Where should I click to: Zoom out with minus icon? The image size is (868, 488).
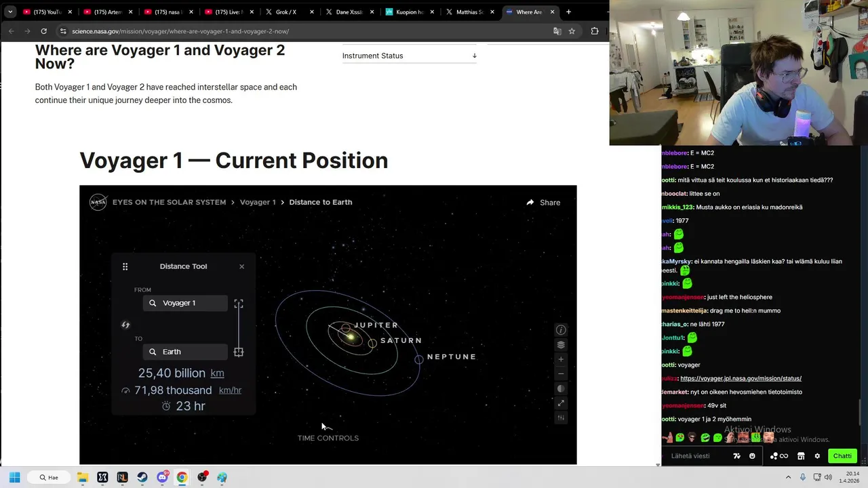pyautogui.click(x=561, y=374)
